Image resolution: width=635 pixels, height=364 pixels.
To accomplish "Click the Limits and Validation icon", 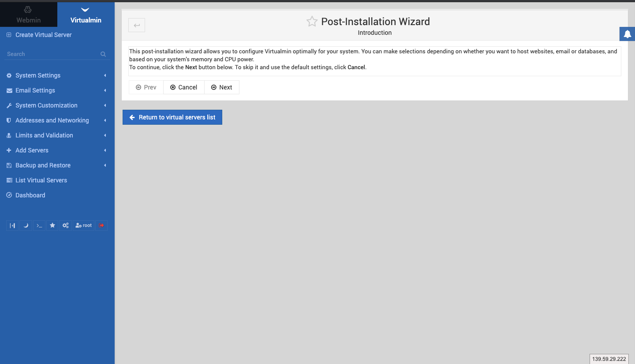I will [x=9, y=135].
